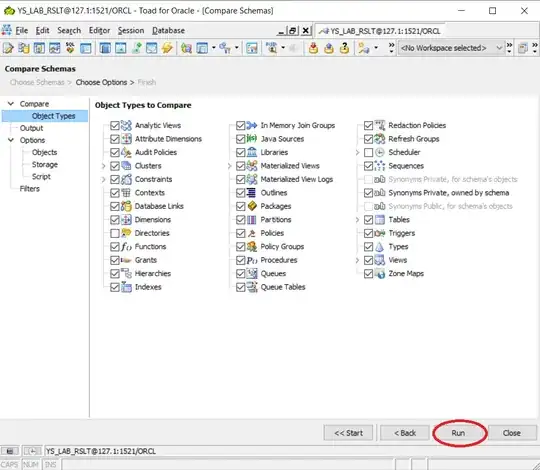This screenshot has width=540, height=470.
Task: Click the lightning bolt toolbar icon
Action: tap(167, 48)
